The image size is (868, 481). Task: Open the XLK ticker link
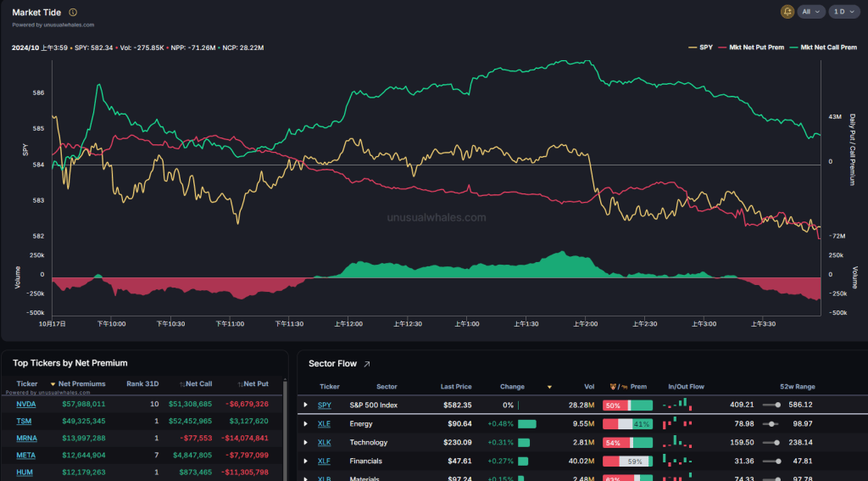coord(324,442)
